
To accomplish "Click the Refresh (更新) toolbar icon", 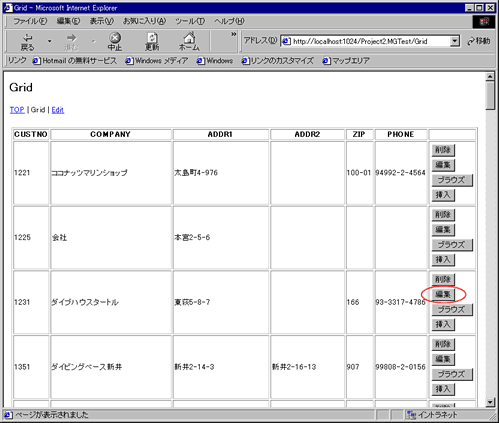I will click(152, 42).
